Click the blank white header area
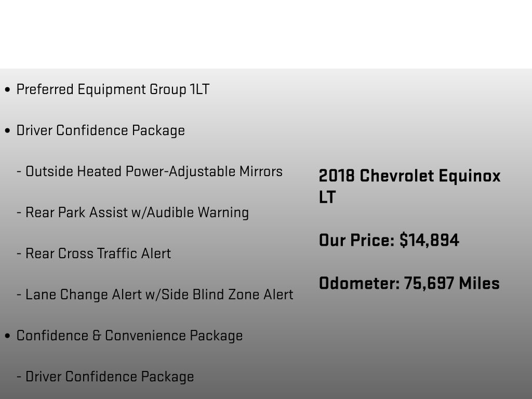Screen dimensions: 532x399 (x=266, y=34)
